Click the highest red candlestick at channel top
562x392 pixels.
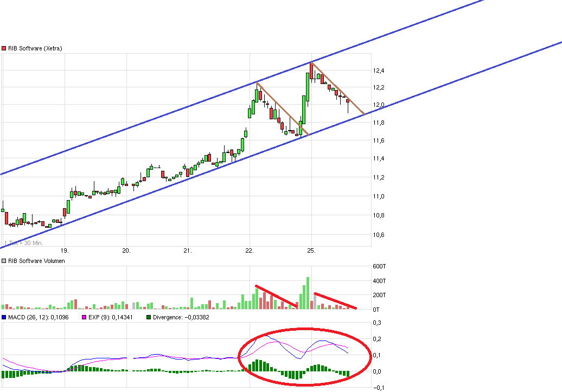(311, 72)
